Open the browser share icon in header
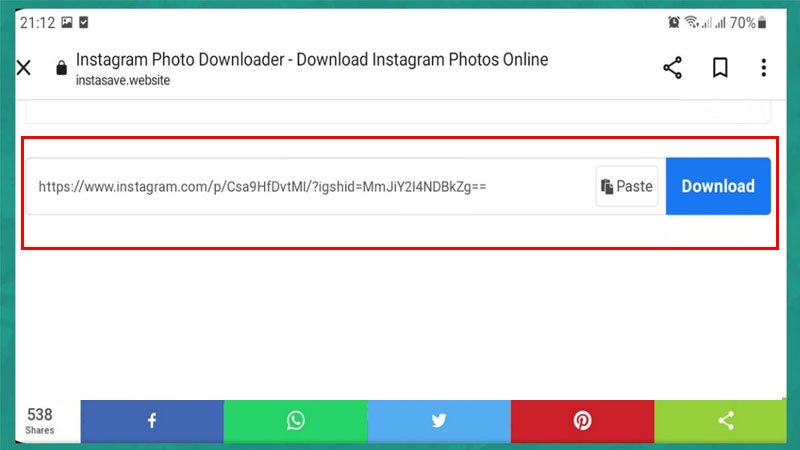800x450 pixels. coord(672,67)
